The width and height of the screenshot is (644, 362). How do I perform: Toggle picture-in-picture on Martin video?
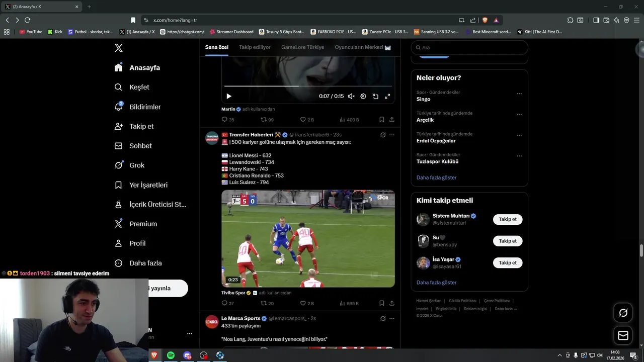click(x=375, y=96)
